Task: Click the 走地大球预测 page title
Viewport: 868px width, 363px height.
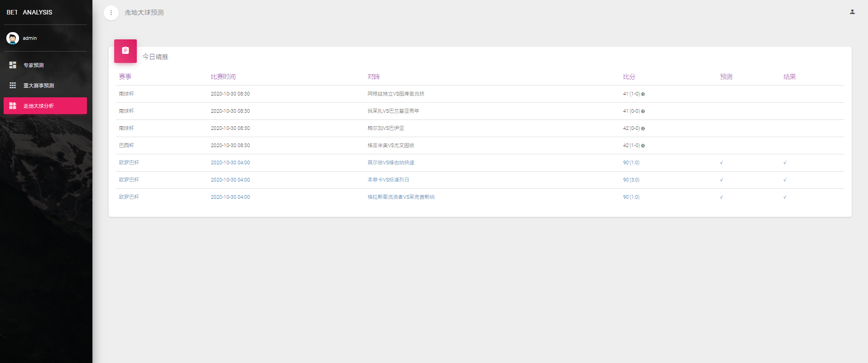Action: (144, 13)
